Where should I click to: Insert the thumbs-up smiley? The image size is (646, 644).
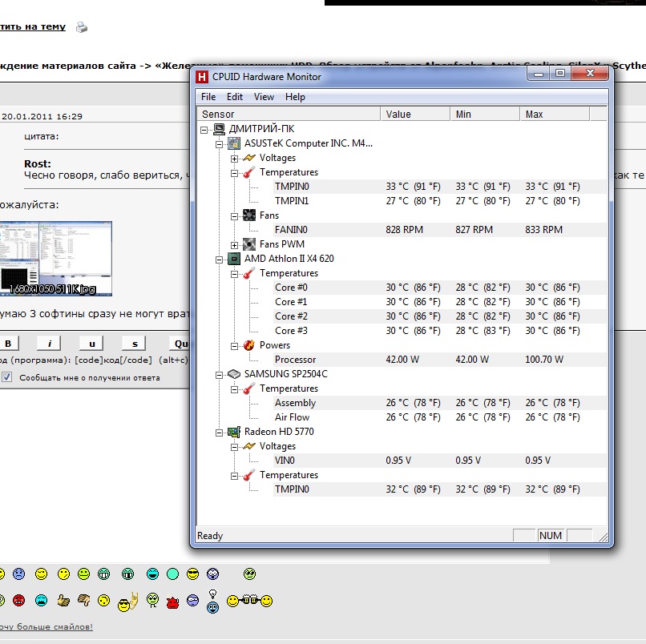pyautogui.click(x=63, y=601)
